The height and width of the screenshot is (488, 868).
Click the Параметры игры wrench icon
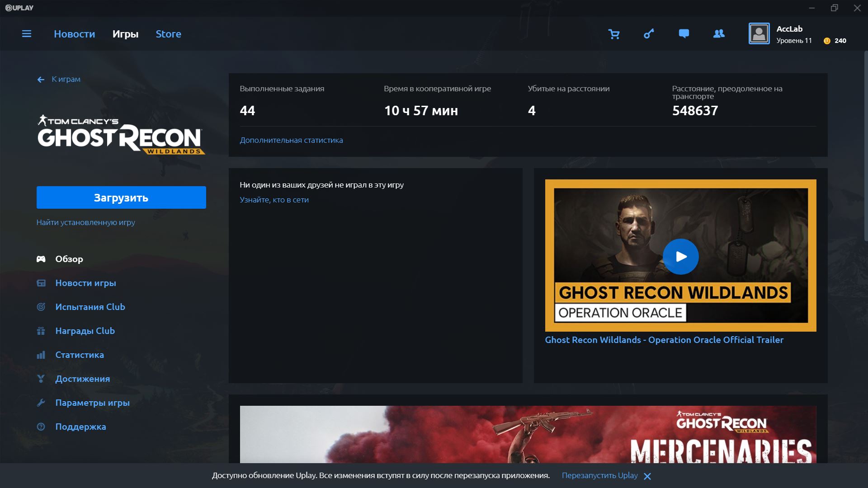[x=41, y=403]
